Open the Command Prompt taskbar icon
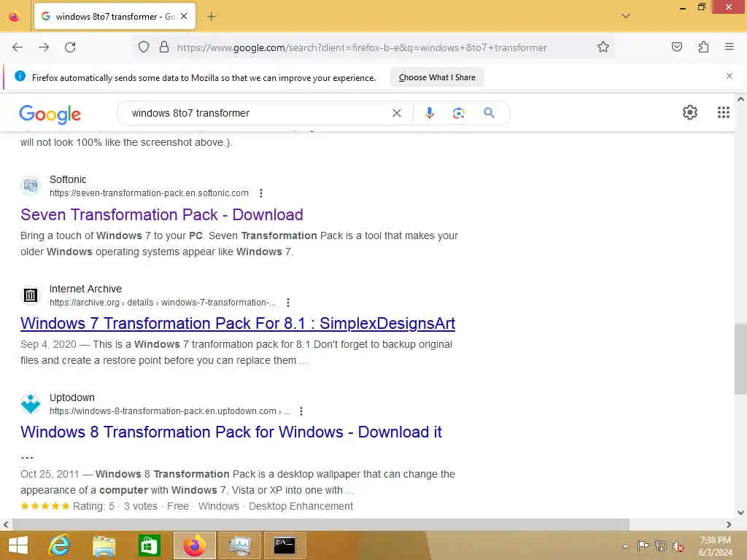Image resolution: width=747 pixels, height=560 pixels. click(285, 545)
